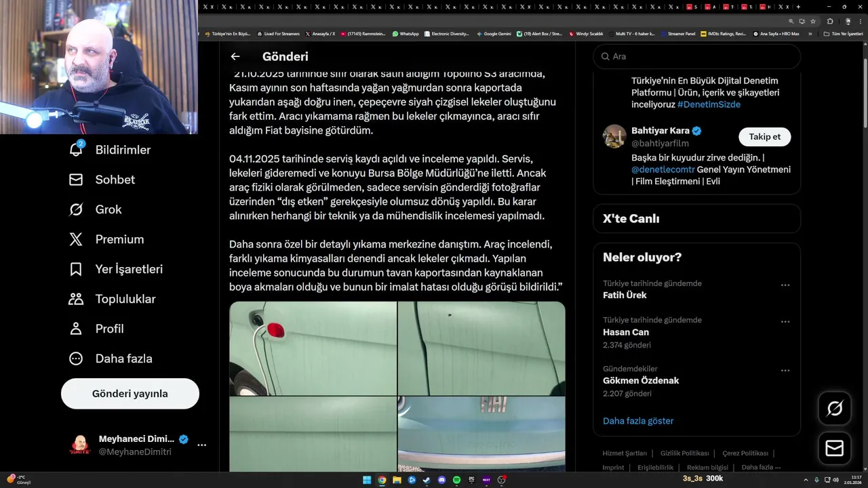The width and height of the screenshot is (868, 488).
Task: Open floating messages envelope button
Action: [835, 449]
